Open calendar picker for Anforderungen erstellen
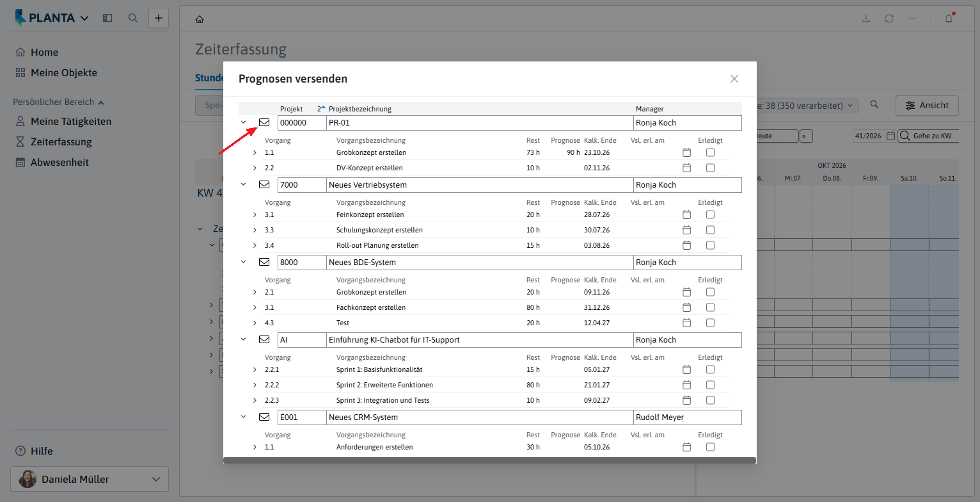The image size is (980, 502). 687,447
